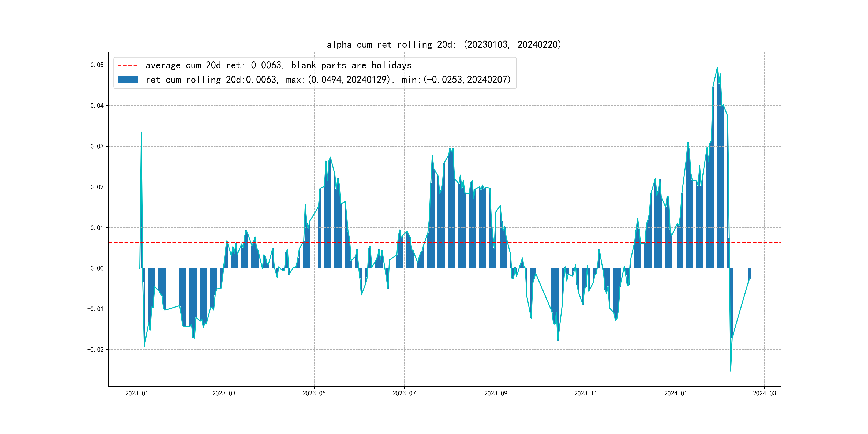This screenshot has width=868, height=434.
Task: Click the 2023-01 x-axis tick label
Action: click(136, 393)
